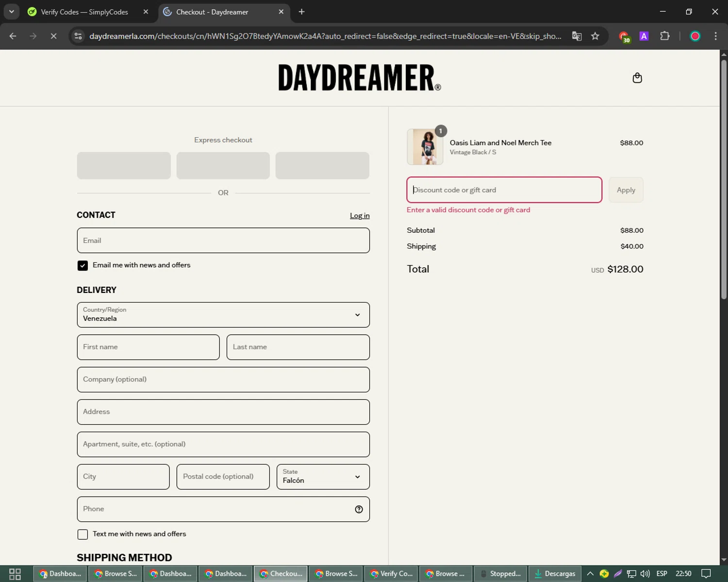Stop the page from loading
The width and height of the screenshot is (728, 582).
pyautogui.click(x=53, y=36)
